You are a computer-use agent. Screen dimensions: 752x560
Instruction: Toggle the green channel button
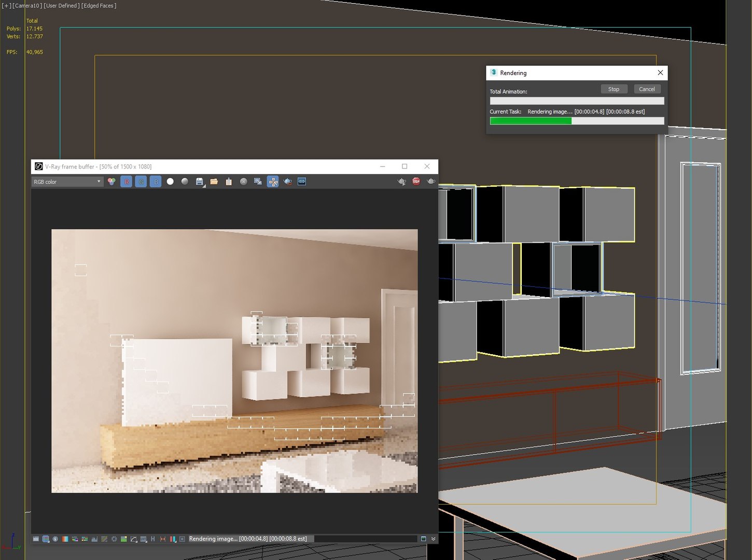click(141, 181)
